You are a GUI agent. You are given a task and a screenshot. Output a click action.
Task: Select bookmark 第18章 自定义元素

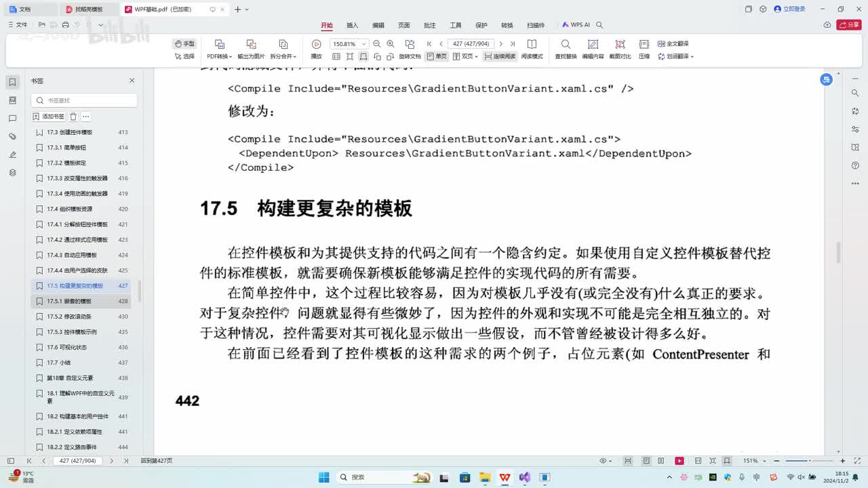(x=81, y=378)
